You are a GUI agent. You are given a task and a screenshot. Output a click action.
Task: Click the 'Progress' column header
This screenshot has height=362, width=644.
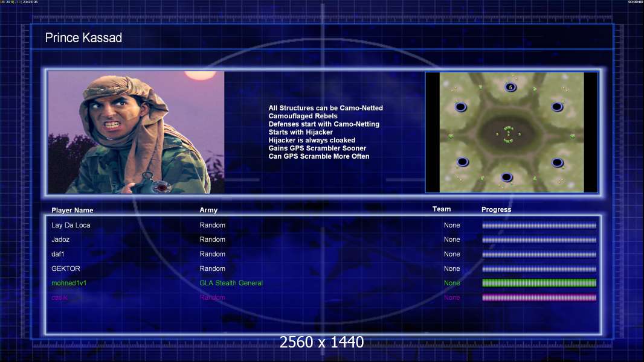click(496, 209)
